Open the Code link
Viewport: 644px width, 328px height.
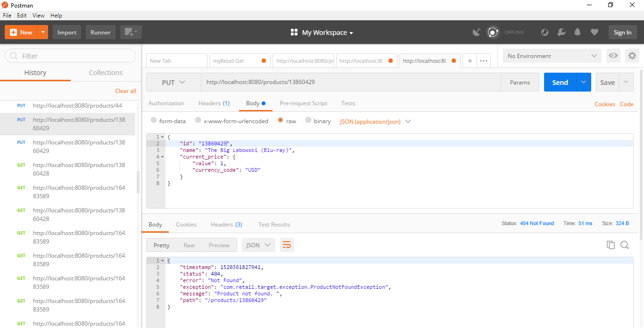(627, 104)
